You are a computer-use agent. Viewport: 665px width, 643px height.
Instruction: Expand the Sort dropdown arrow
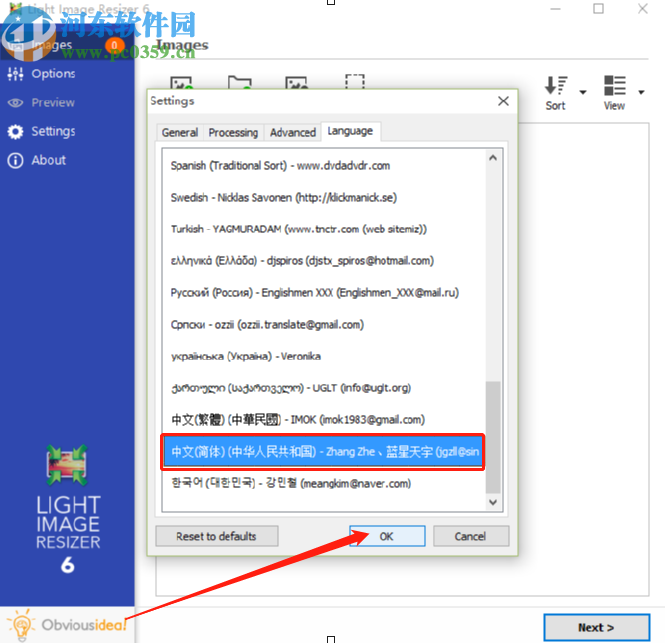(x=583, y=92)
